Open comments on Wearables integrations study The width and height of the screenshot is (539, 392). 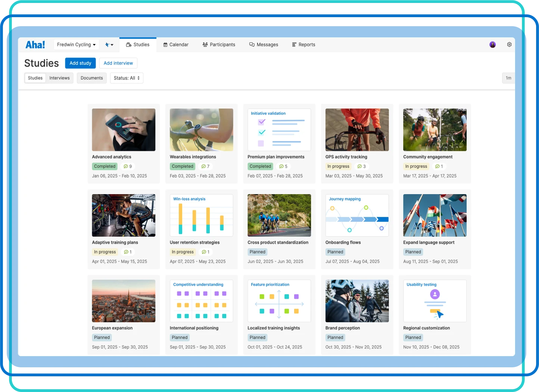[x=206, y=166]
